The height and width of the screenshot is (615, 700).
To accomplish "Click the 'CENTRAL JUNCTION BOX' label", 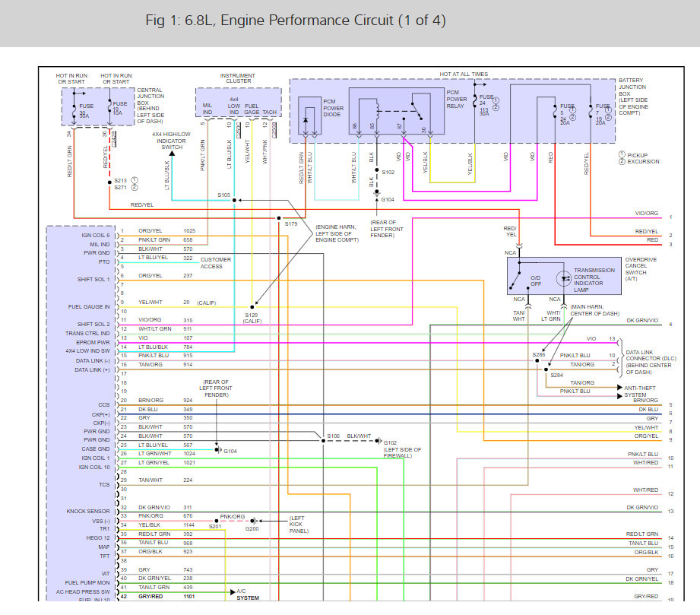I will click(150, 96).
